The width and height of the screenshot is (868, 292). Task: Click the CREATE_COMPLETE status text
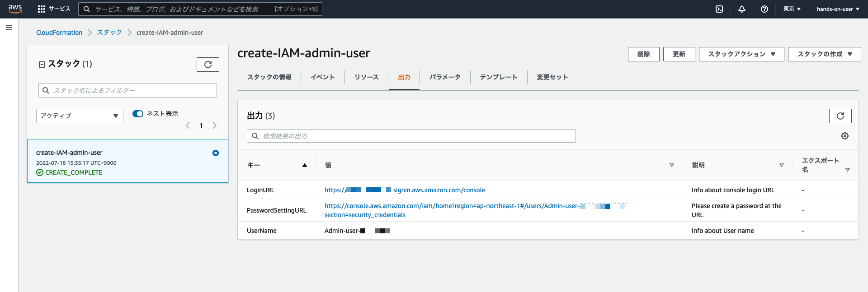coord(74,172)
